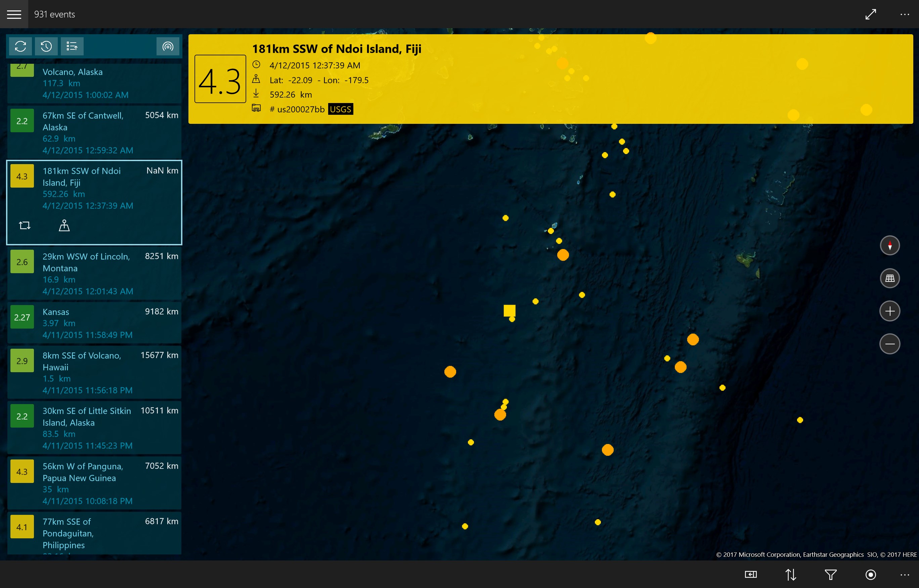Image resolution: width=919 pixels, height=588 pixels.
Task: Activate the nearby detection radar icon
Action: 168,46
